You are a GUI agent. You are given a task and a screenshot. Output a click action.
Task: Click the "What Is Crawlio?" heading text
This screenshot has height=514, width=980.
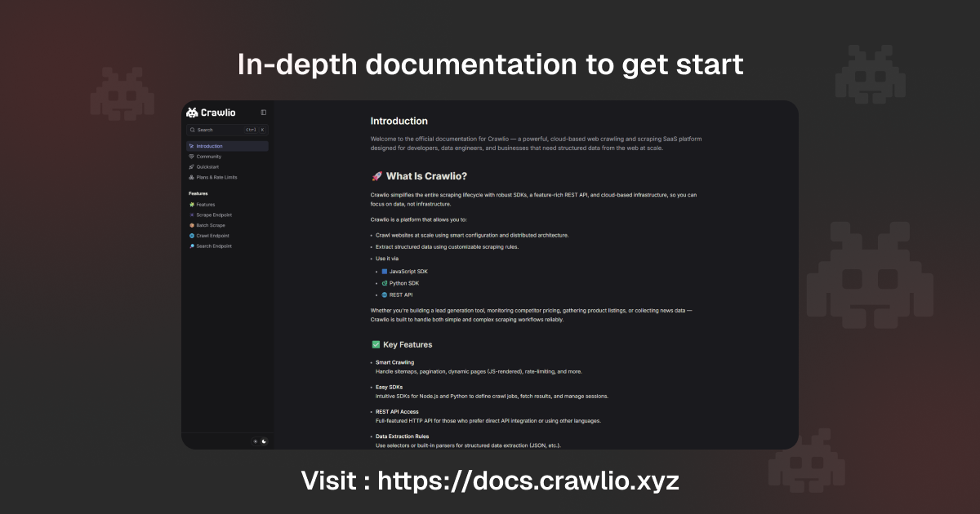(427, 175)
